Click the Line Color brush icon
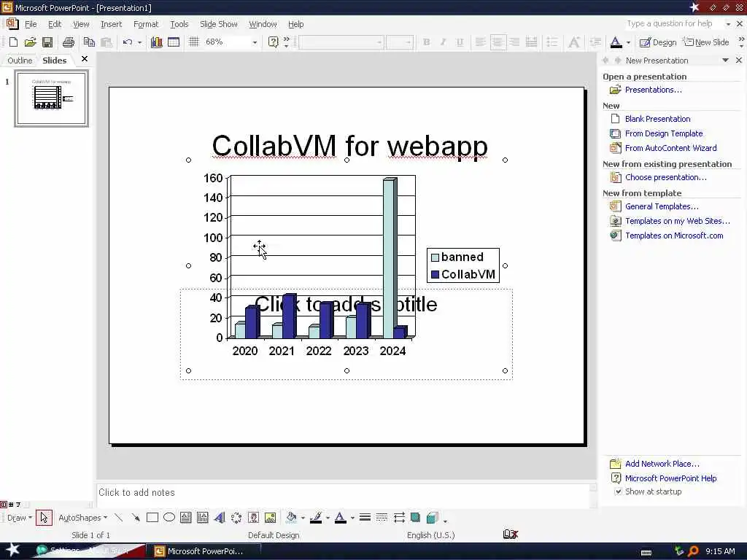747x560 pixels. [315, 518]
